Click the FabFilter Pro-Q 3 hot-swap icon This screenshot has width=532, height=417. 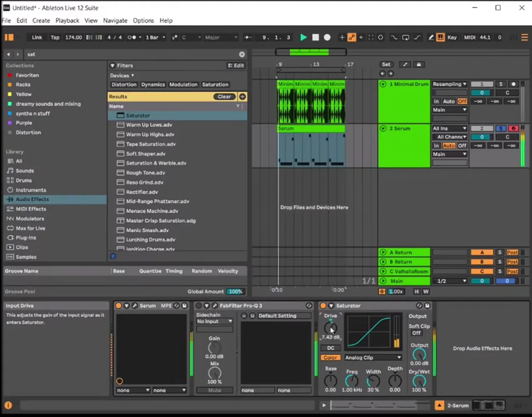[x=308, y=306]
